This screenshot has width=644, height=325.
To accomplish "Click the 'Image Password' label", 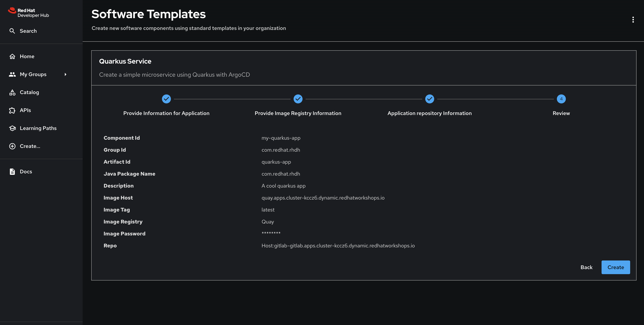I will [x=125, y=234].
